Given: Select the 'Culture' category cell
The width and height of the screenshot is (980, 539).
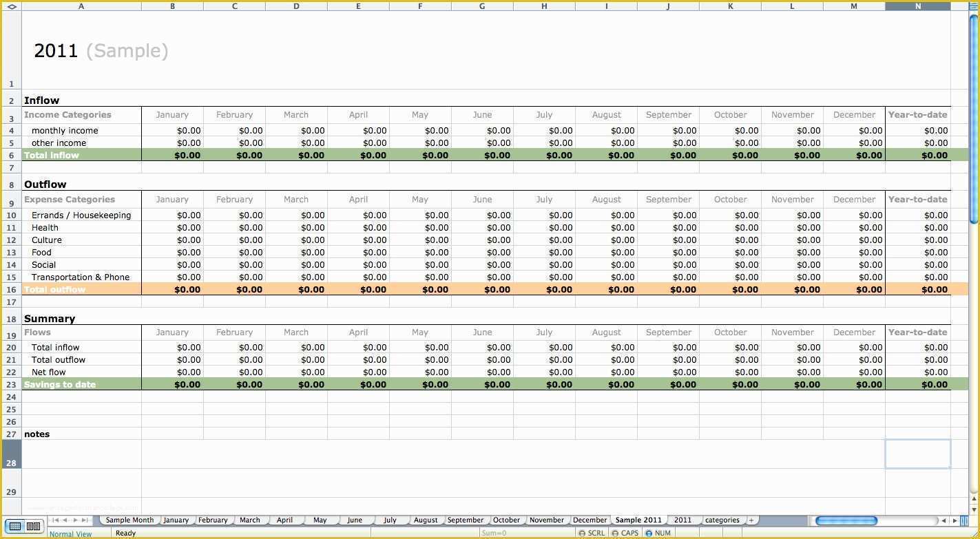Looking at the screenshot, I should click(81, 240).
